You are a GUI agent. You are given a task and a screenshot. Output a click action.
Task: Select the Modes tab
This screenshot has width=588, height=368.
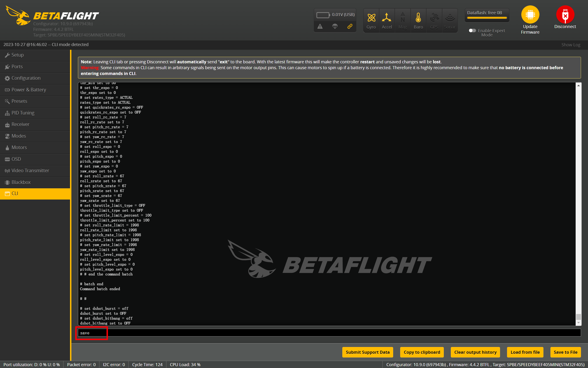(35, 136)
